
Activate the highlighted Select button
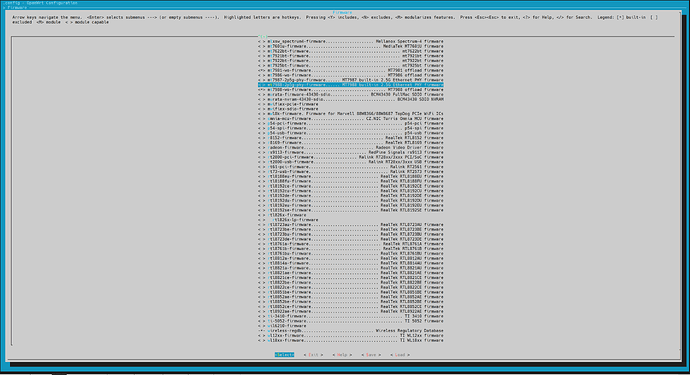[x=284, y=355]
